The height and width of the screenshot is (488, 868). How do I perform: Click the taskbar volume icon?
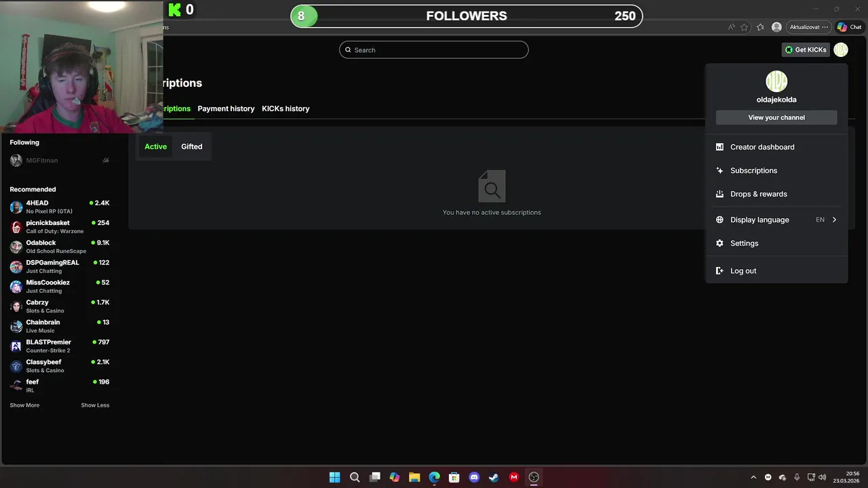point(823,477)
